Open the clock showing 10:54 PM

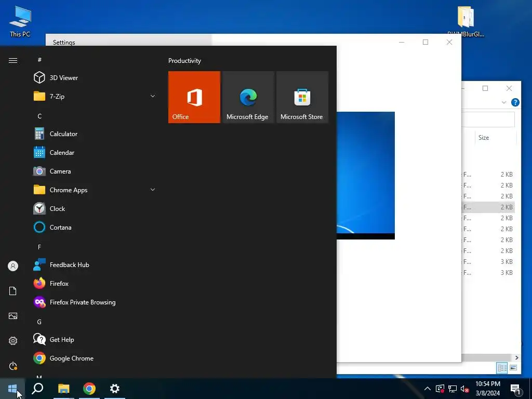tap(487, 389)
